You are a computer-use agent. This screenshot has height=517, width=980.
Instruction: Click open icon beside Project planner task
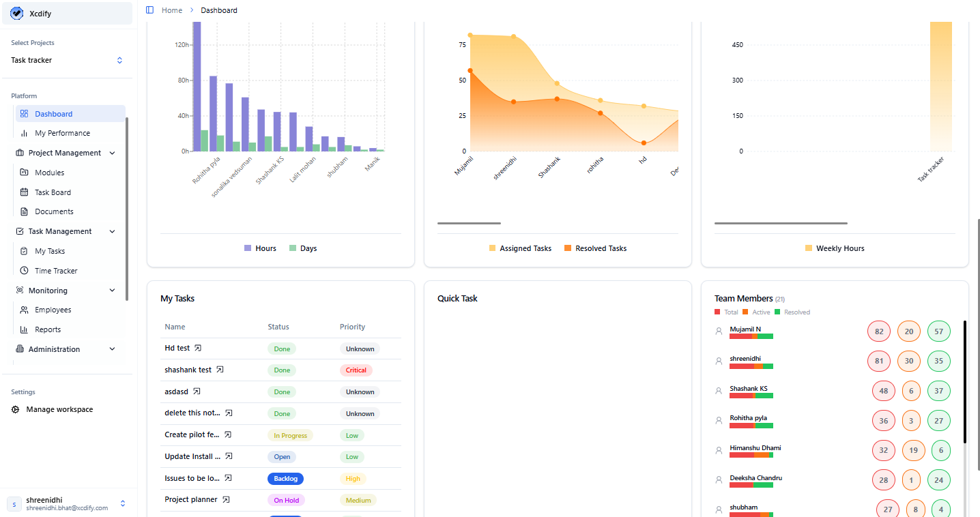pos(226,500)
